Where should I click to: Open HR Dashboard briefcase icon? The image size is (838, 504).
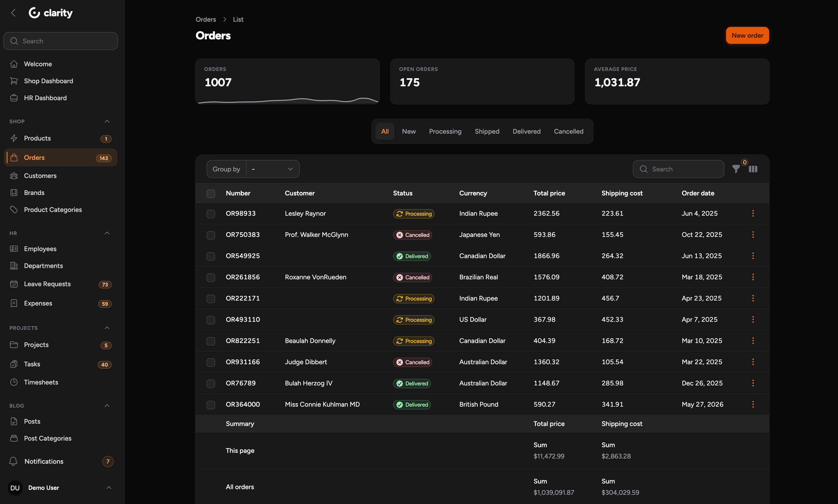[14, 98]
